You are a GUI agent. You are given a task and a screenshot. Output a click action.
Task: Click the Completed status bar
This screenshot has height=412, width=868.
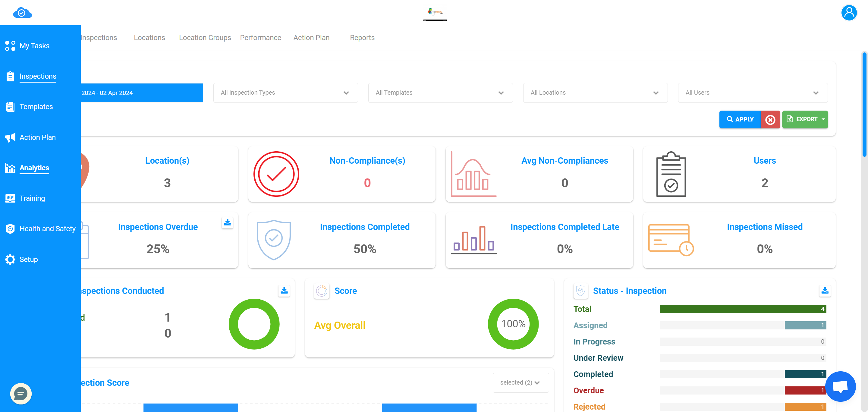pos(805,374)
